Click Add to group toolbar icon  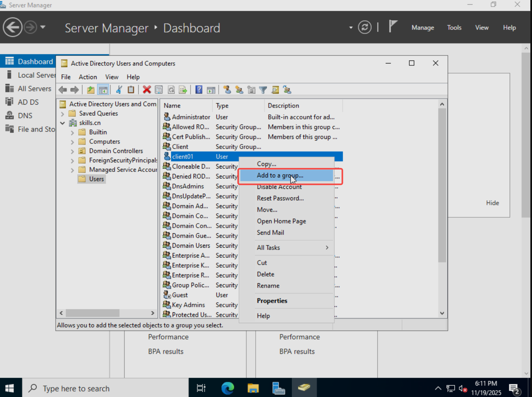(287, 90)
